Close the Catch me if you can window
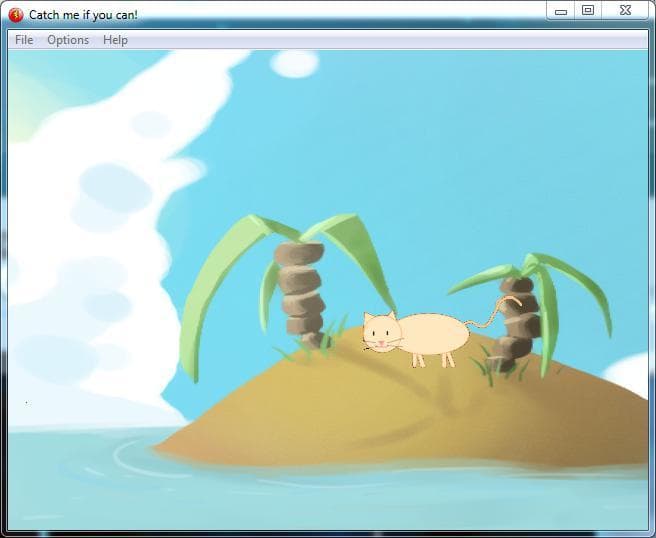 pyautogui.click(x=625, y=10)
